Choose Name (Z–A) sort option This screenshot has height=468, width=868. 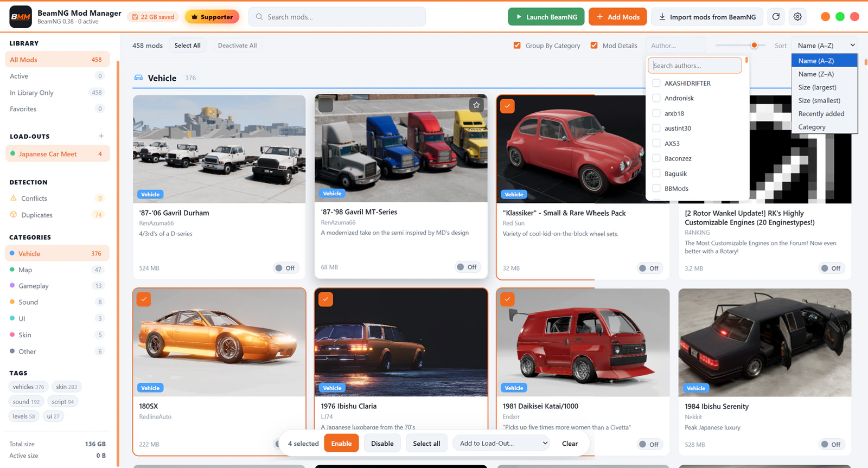coord(824,74)
